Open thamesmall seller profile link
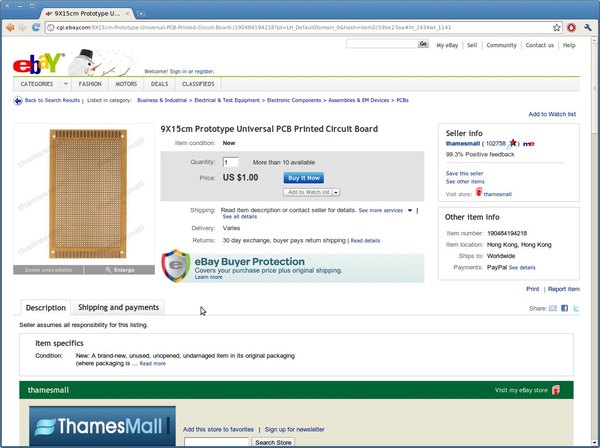This screenshot has height=448, width=600. (463, 143)
